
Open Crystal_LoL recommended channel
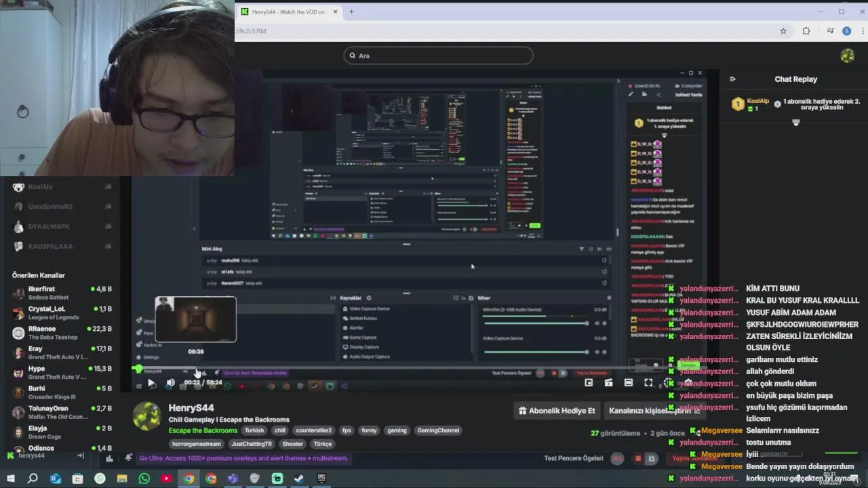click(61, 312)
